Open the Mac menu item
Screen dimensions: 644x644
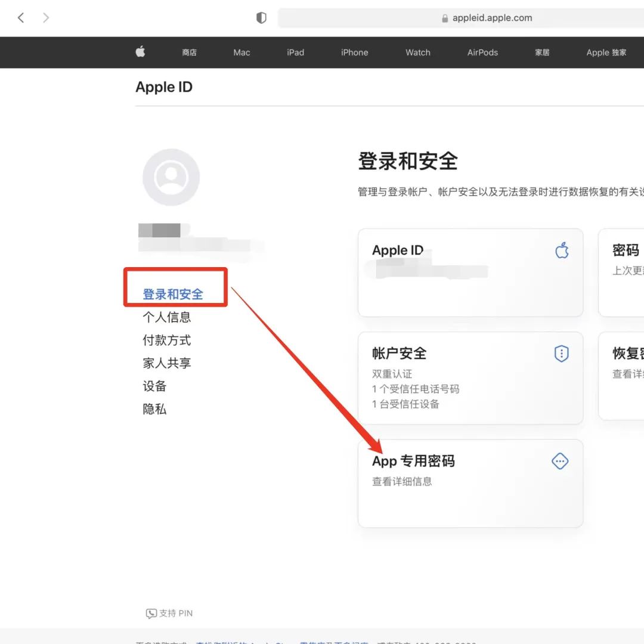point(241,52)
